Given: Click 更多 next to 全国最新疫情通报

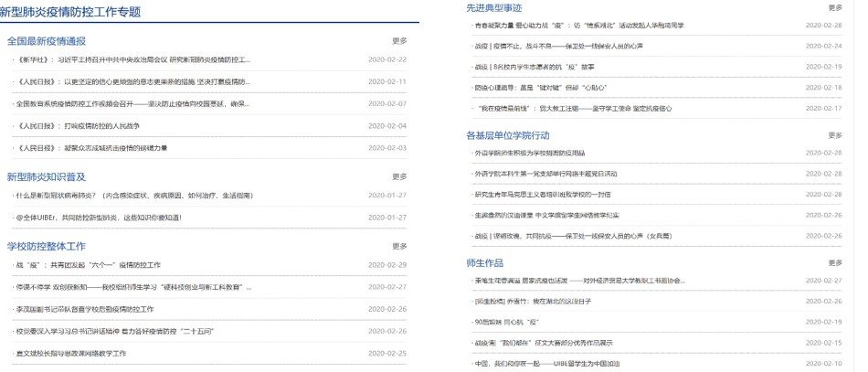Looking at the screenshot, I should pos(399,41).
